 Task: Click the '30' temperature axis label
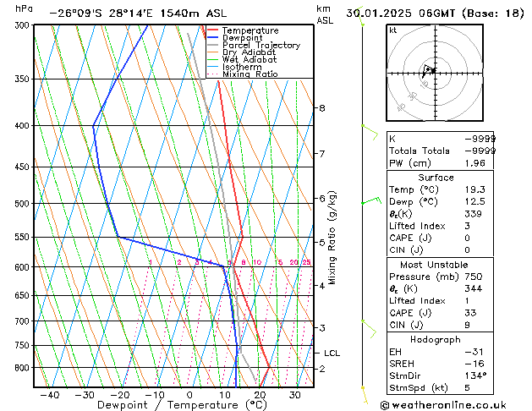pyautogui.click(x=295, y=395)
